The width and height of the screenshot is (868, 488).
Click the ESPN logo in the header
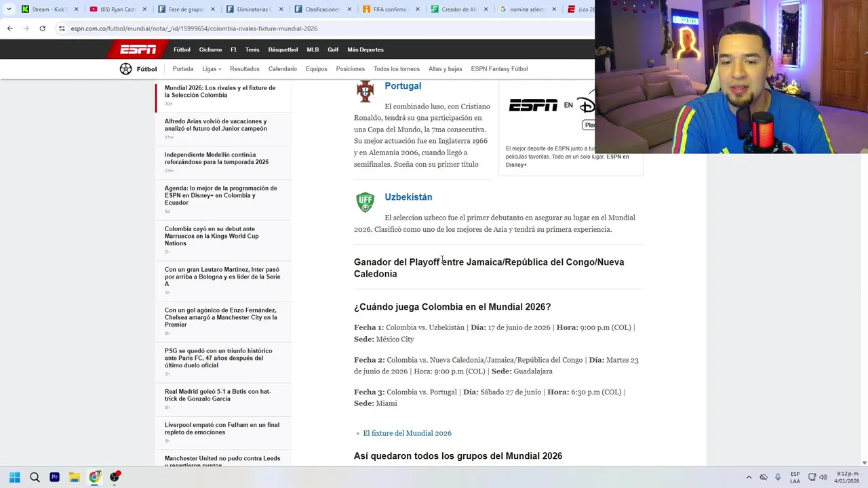(x=138, y=49)
